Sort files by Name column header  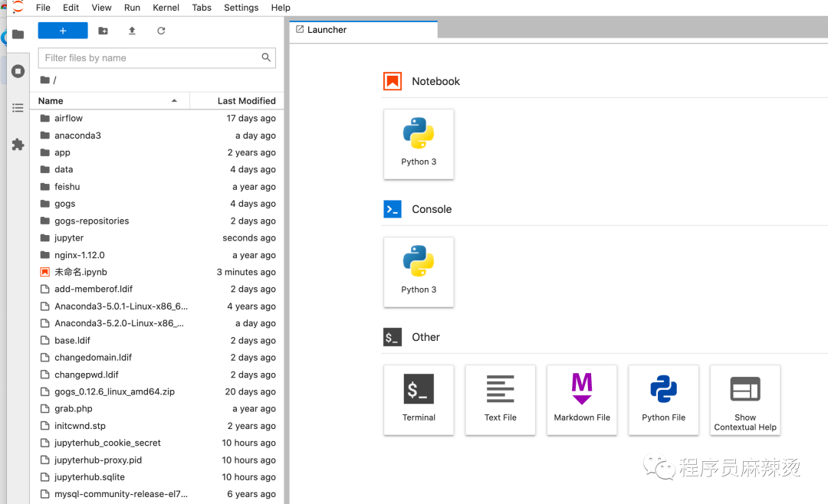110,101
